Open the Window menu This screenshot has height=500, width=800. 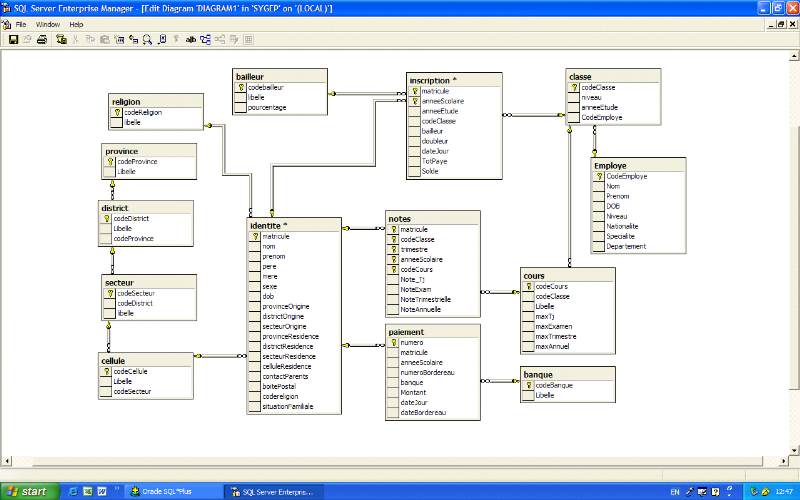[x=47, y=23]
